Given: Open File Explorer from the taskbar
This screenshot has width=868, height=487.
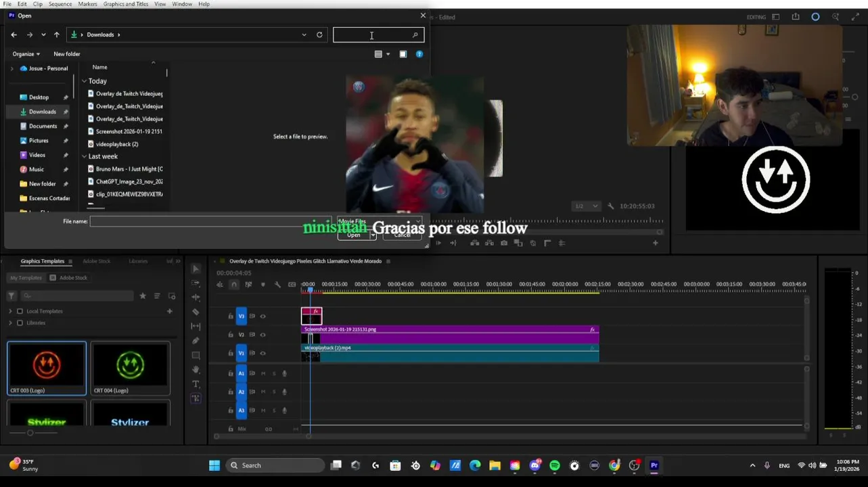Looking at the screenshot, I should coord(495,465).
